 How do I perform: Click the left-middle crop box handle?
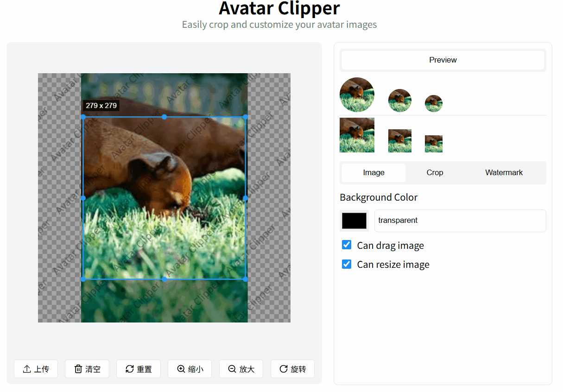point(83,198)
